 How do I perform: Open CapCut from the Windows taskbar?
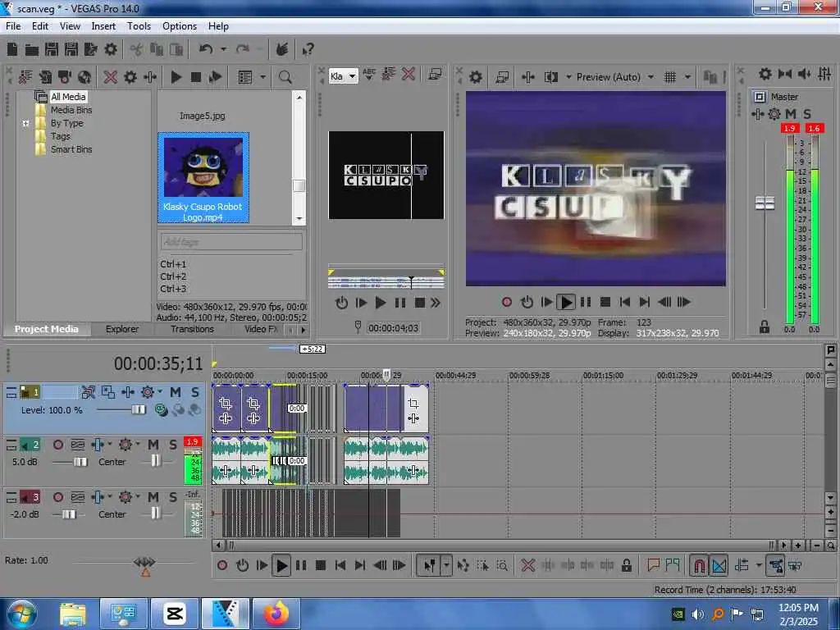click(175, 614)
